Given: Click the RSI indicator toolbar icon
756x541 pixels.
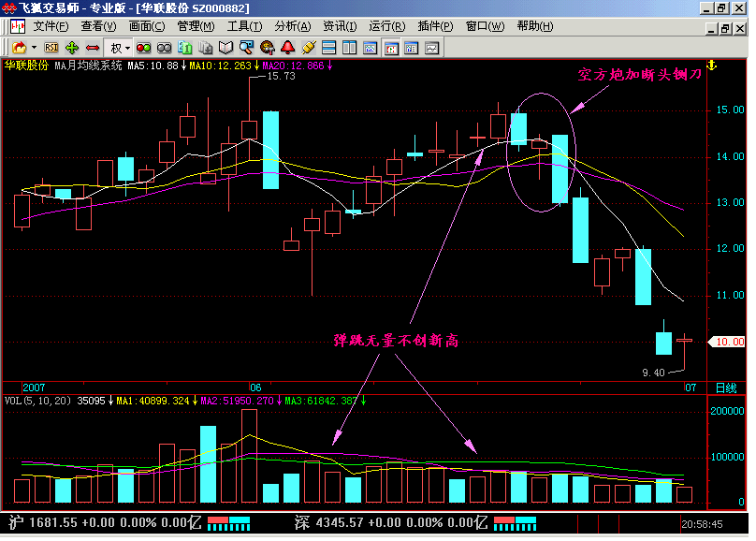Looking at the screenshot, I should tap(51, 48).
